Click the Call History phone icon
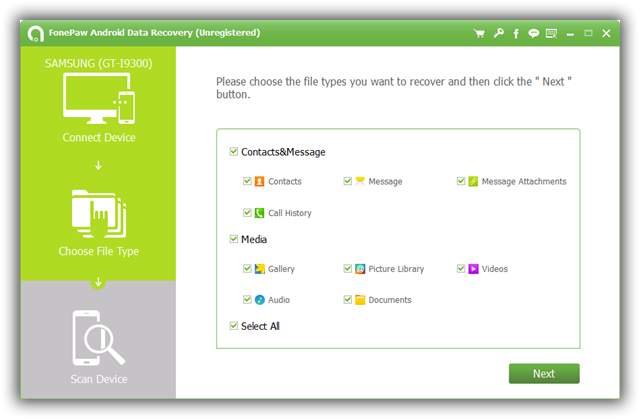Viewport: 640px width, 419px height. [259, 213]
